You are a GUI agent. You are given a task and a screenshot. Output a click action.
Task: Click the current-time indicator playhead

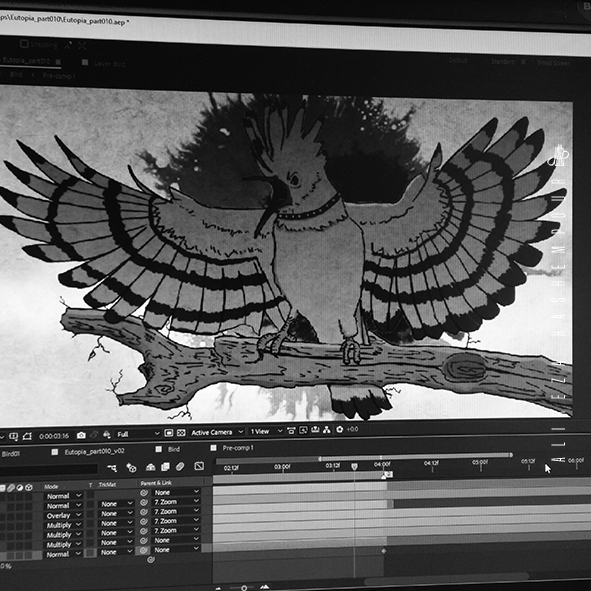354,467
